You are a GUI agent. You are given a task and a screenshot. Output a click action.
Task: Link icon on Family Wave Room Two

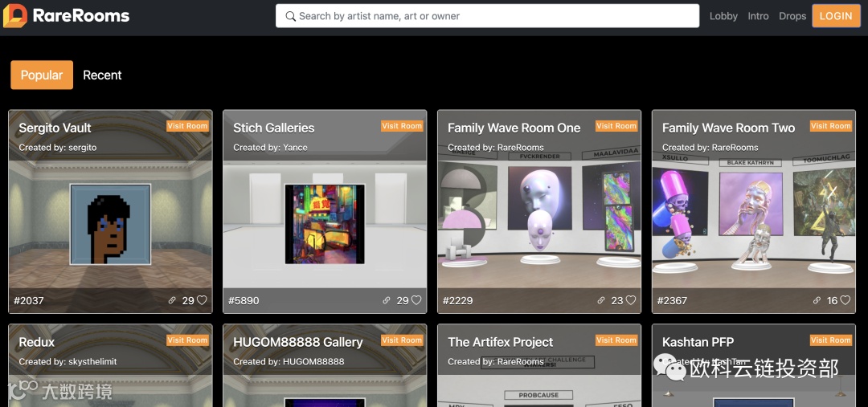817,301
